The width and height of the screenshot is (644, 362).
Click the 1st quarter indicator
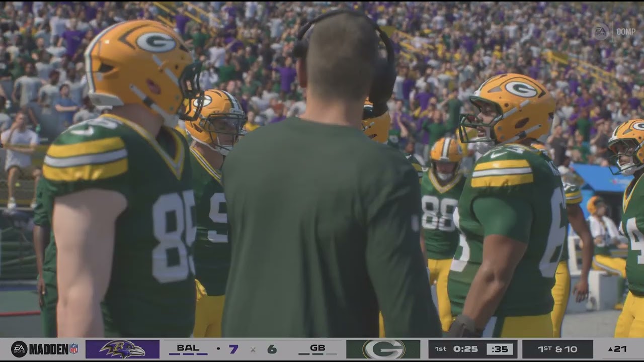(440, 349)
